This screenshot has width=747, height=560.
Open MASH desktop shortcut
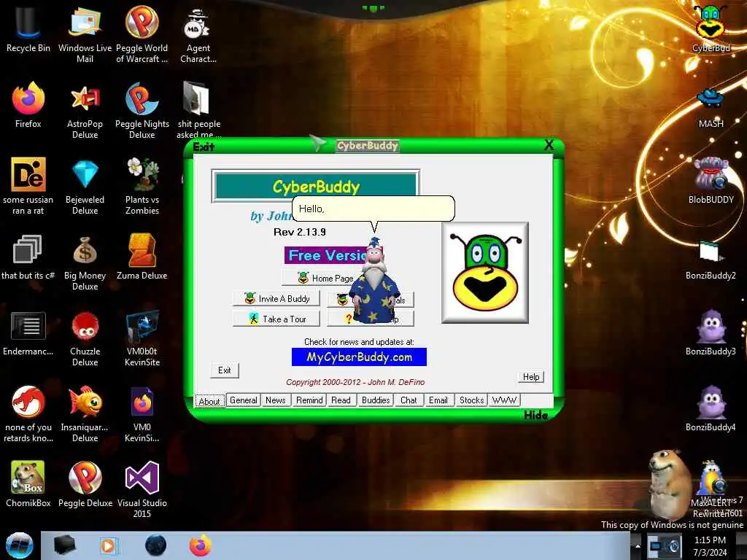tap(711, 107)
